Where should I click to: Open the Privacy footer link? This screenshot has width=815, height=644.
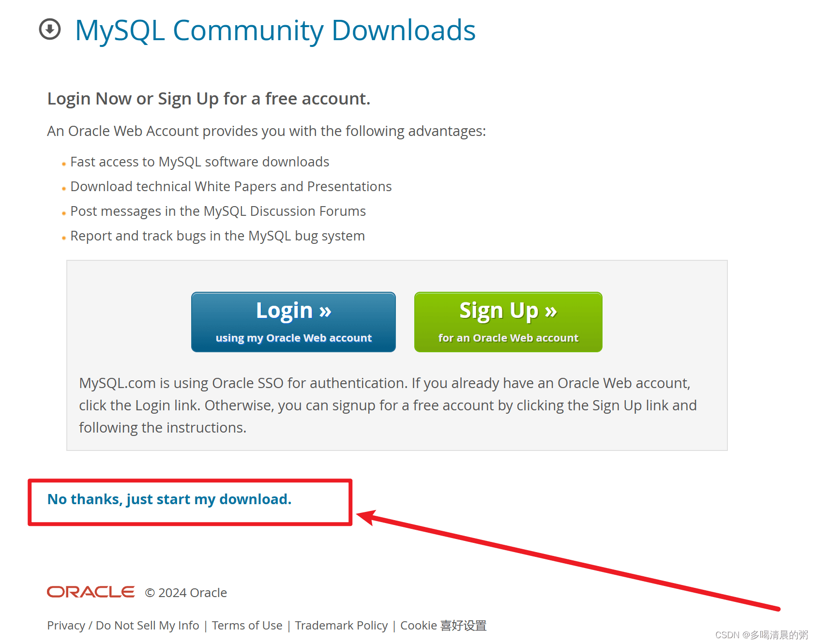click(66, 626)
